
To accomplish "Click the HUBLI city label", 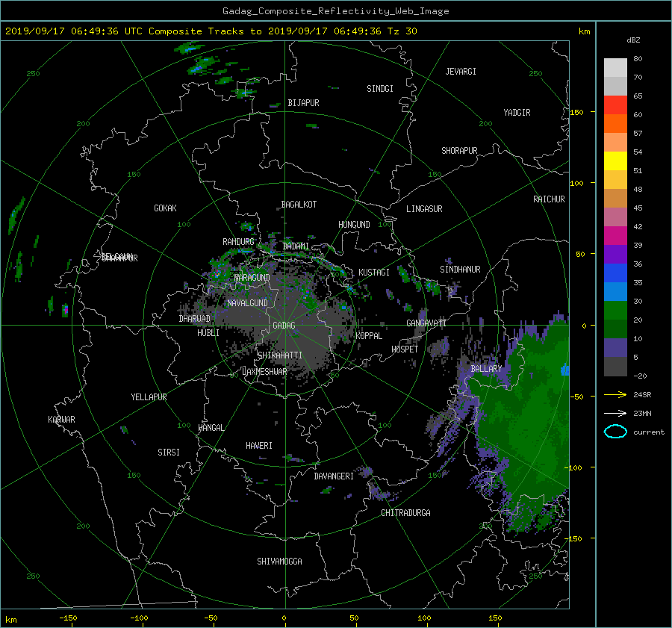I will click(208, 332).
